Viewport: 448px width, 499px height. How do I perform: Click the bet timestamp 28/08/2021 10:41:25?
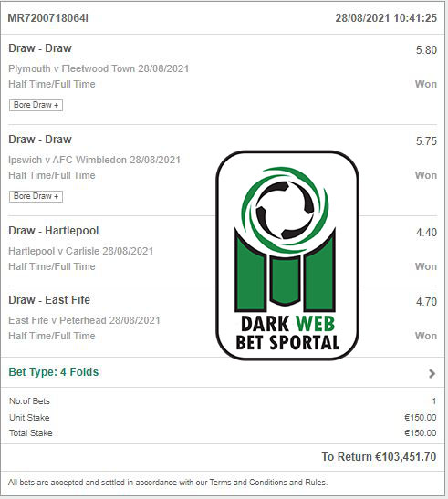tap(386, 18)
